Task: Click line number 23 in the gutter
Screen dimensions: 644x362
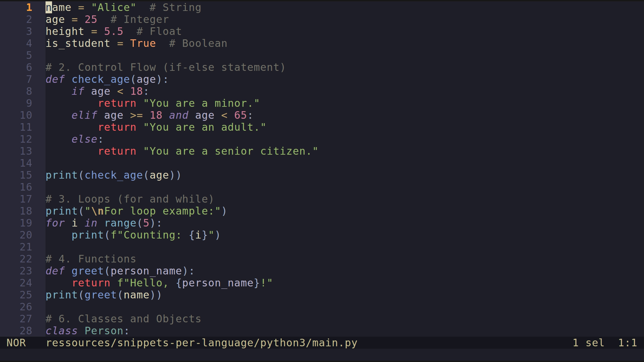Action: (x=26, y=271)
